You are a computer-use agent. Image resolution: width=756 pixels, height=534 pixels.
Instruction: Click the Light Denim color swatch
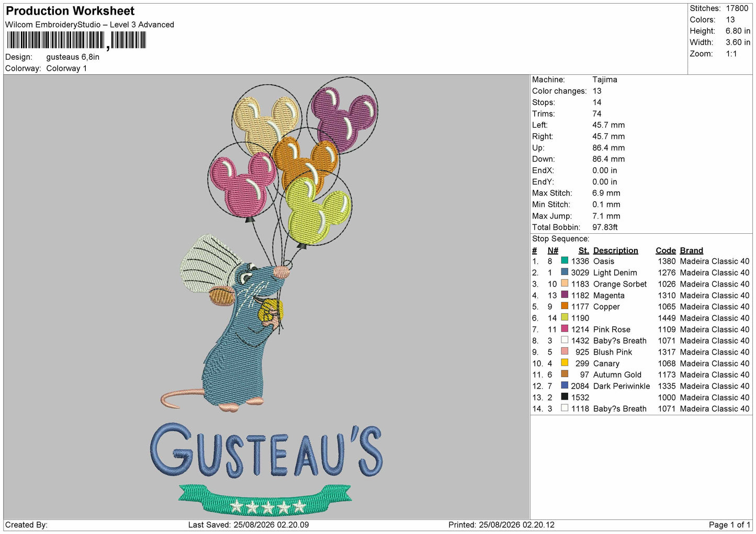pyautogui.click(x=565, y=272)
